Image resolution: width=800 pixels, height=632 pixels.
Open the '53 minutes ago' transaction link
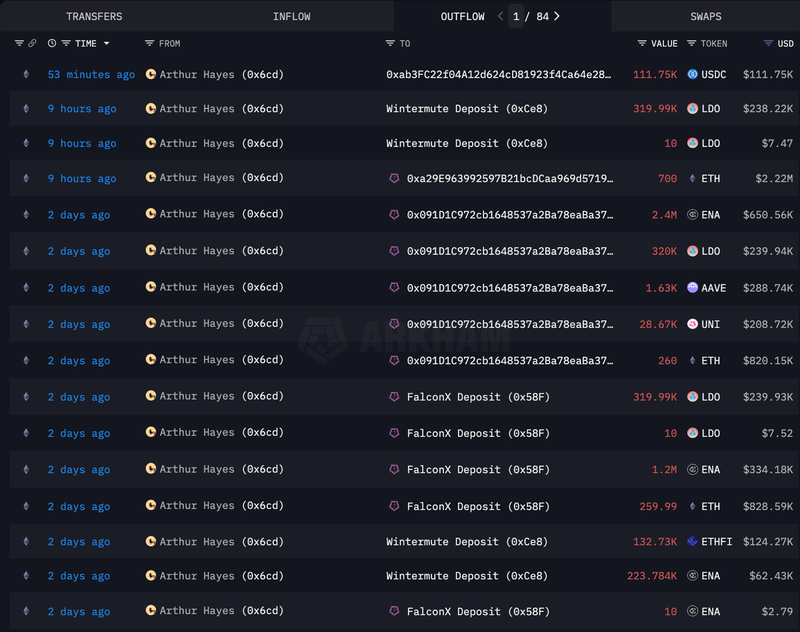pos(91,75)
